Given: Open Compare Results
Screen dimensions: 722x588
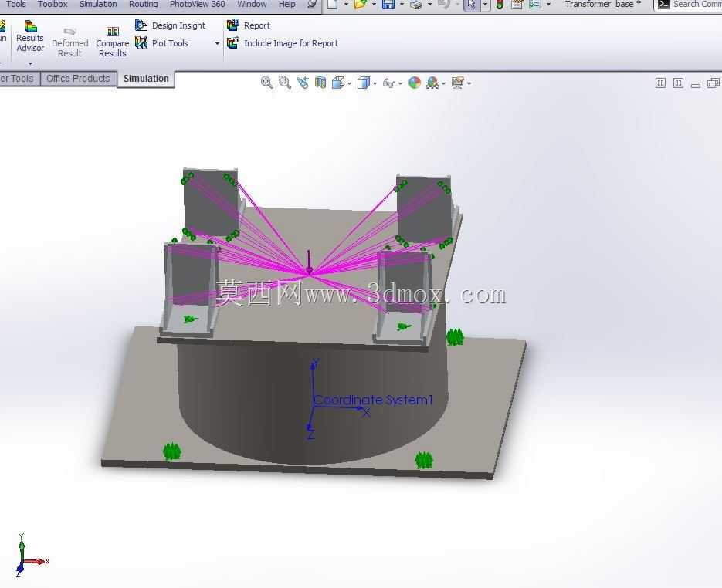Looking at the screenshot, I should click(112, 42).
